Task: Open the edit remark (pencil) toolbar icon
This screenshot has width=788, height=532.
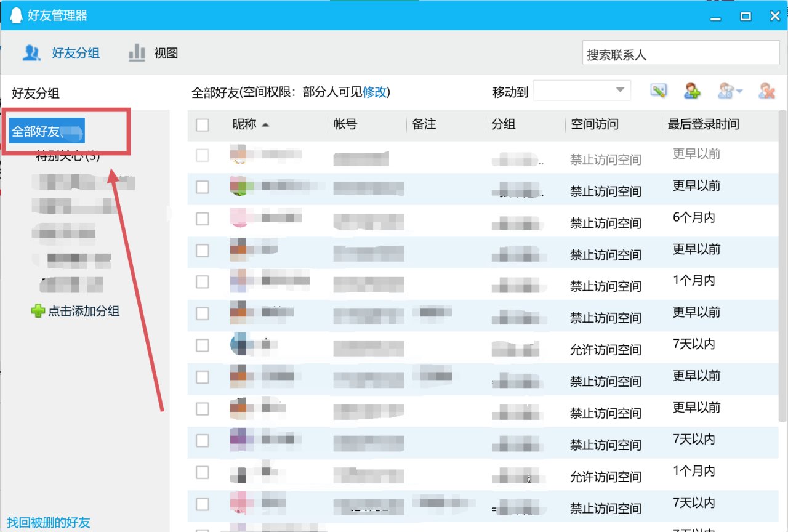Action: [x=658, y=90]
